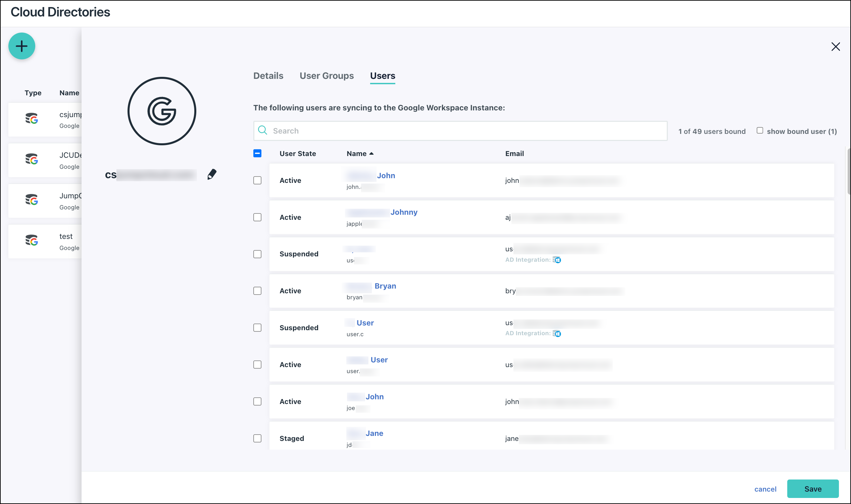Click the AD Integration icon beside suspended User

click(558, 334)
